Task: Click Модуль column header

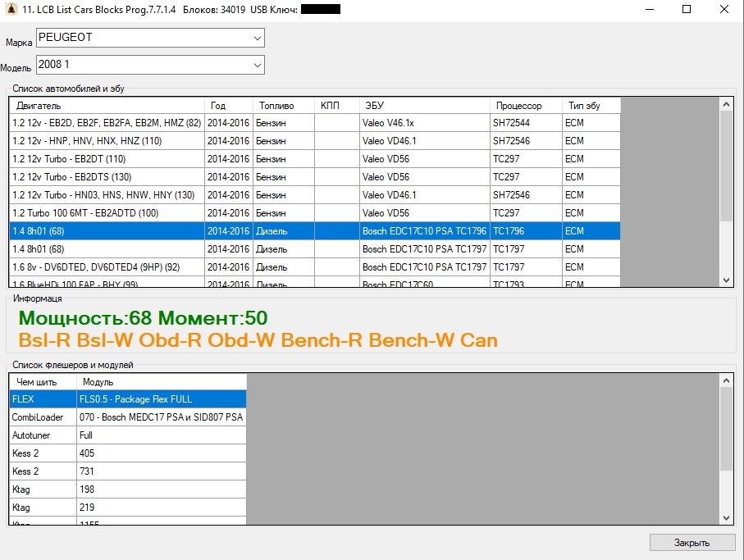Action: 162,382
